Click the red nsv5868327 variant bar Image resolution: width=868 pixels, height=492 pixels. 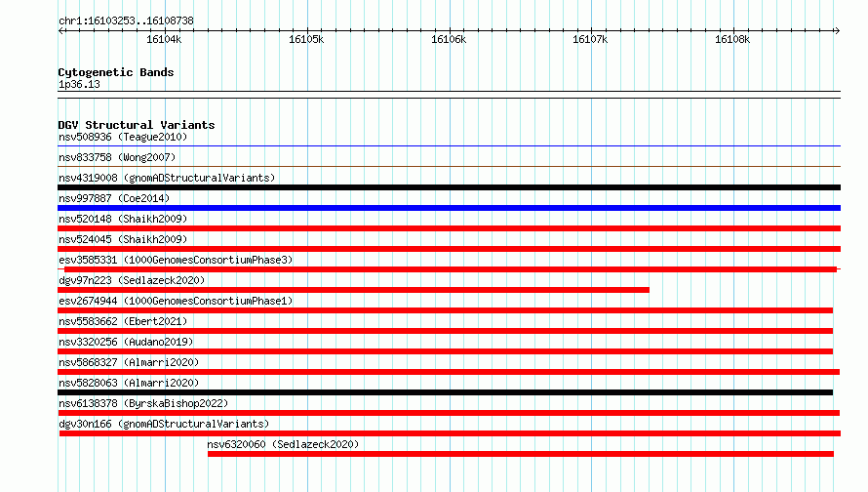pos(449,372)
